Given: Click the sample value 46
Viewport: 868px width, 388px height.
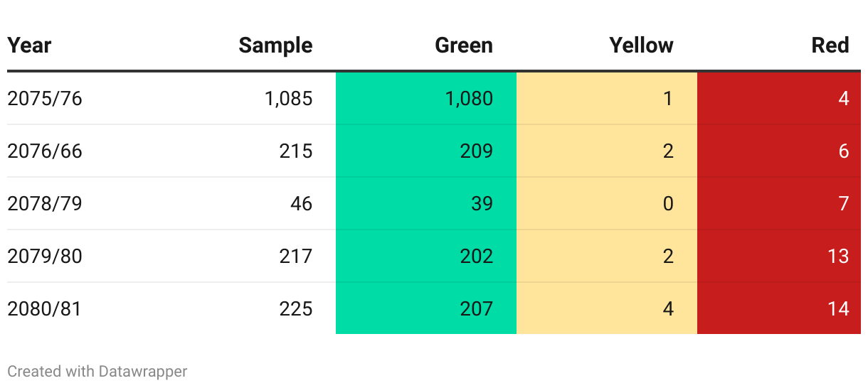Looking at the screenshot, I should 301,203.
